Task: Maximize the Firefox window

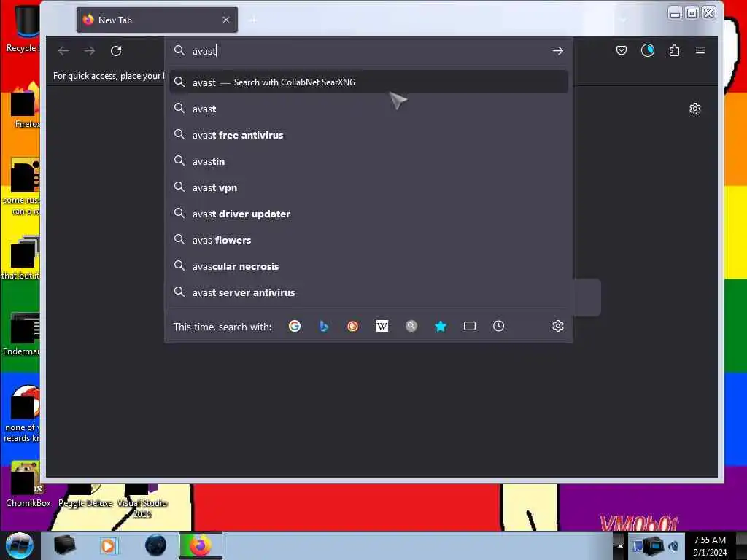Action: 692,13
